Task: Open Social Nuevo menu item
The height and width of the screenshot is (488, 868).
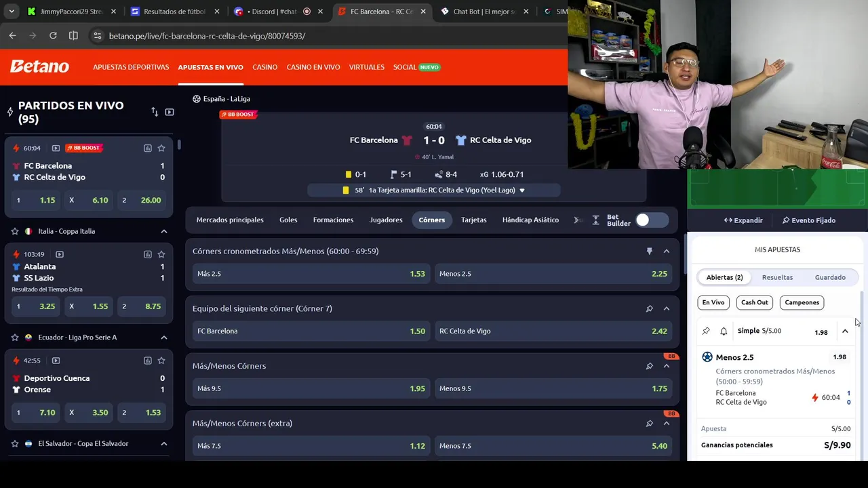Action: tap(416, 67)
